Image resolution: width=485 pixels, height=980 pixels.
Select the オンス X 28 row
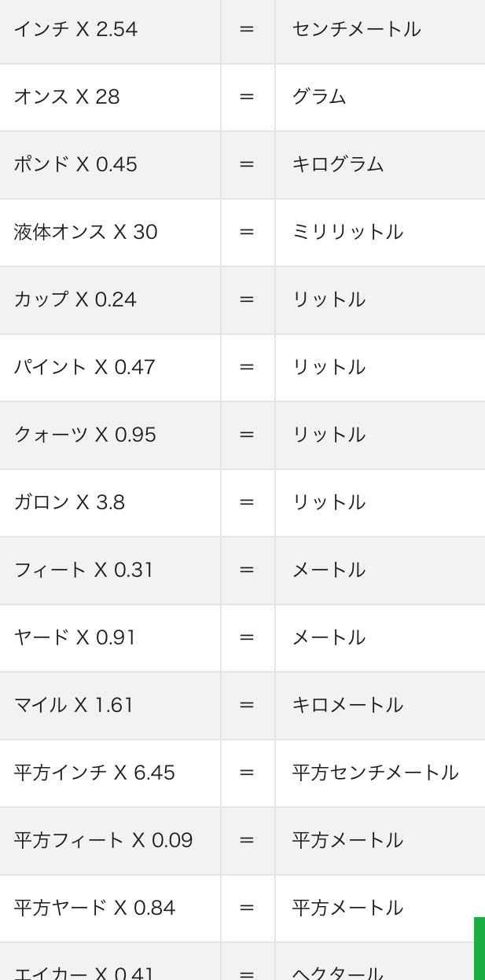click(242, 97)
